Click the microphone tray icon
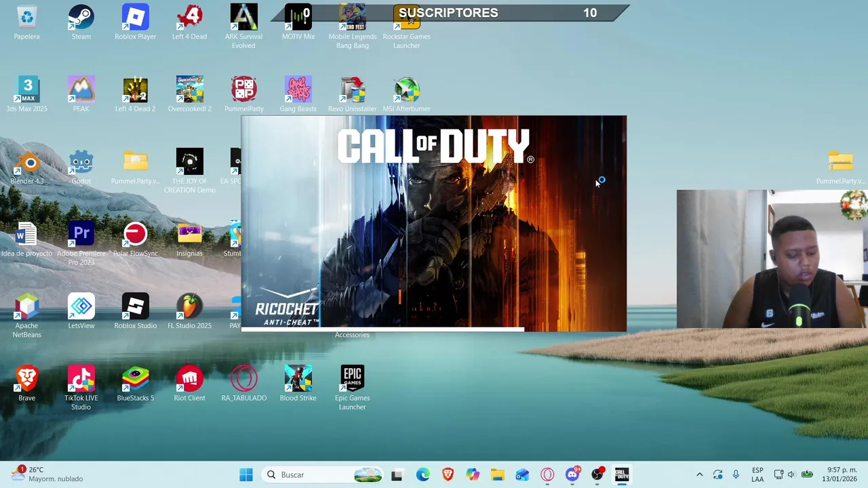868x488 pixels. [x=736, y=474]
